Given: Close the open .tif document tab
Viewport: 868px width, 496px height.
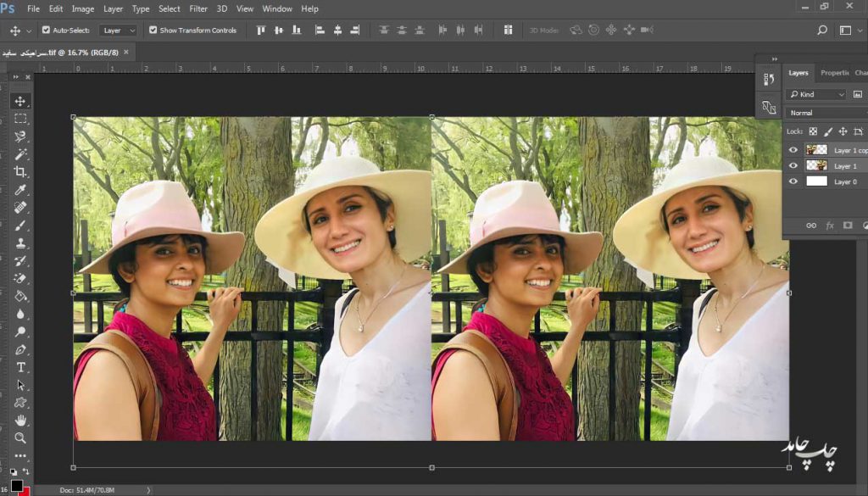Looking at the screenshot, I should (x=126, y=52).
